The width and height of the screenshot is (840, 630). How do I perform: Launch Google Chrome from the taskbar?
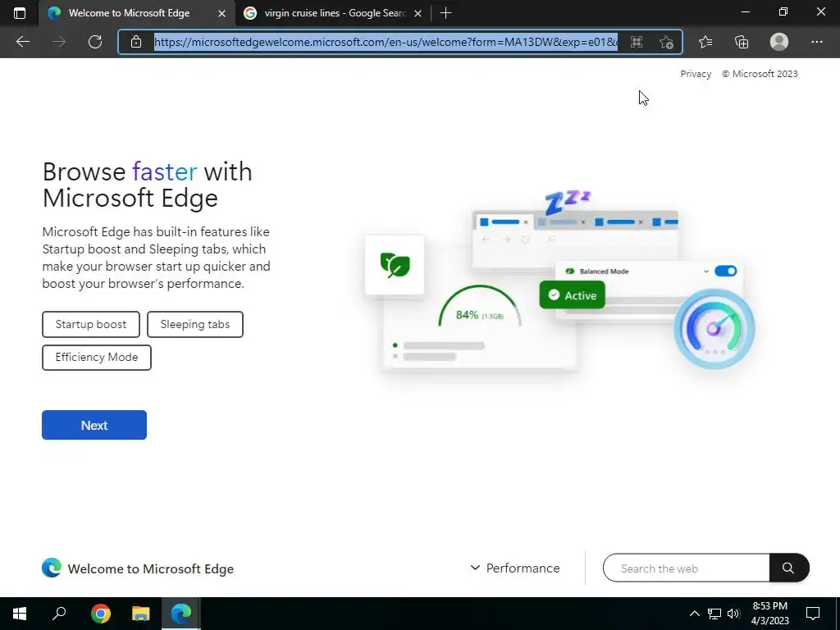100,614
